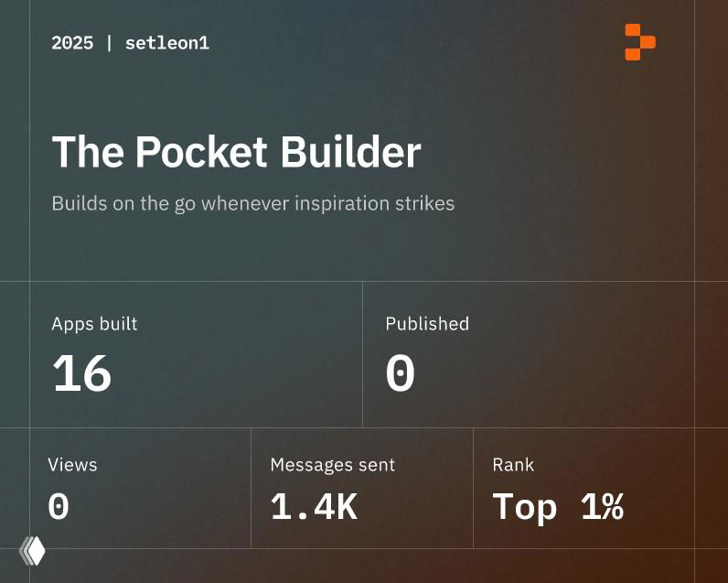Screen dimensions: 728x583
Task: Click the 1.4K messages value
Action: click(x=313, y=507)
